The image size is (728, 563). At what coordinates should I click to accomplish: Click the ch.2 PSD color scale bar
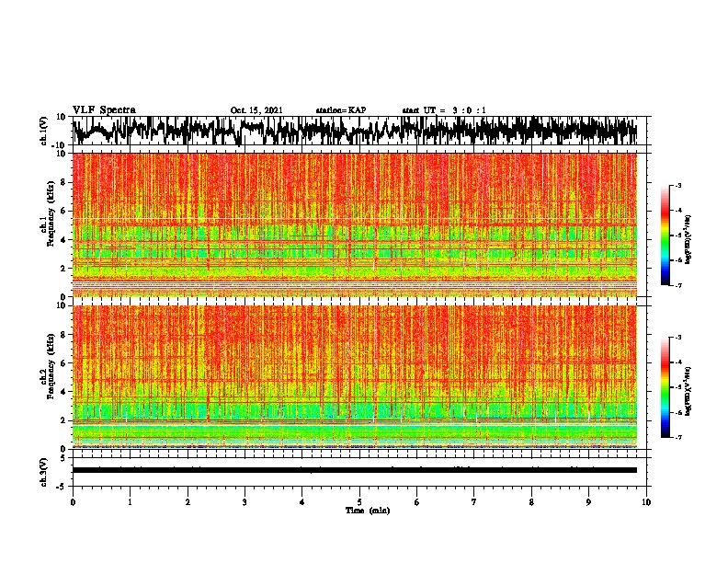[x=665, y=387]
